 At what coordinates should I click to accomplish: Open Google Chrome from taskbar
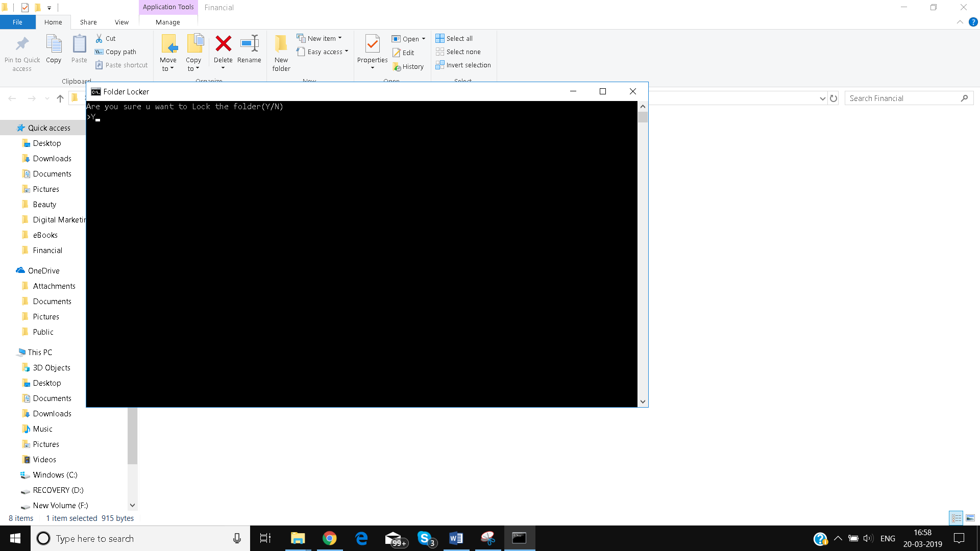pyautogui.click(x=330, y=538)
